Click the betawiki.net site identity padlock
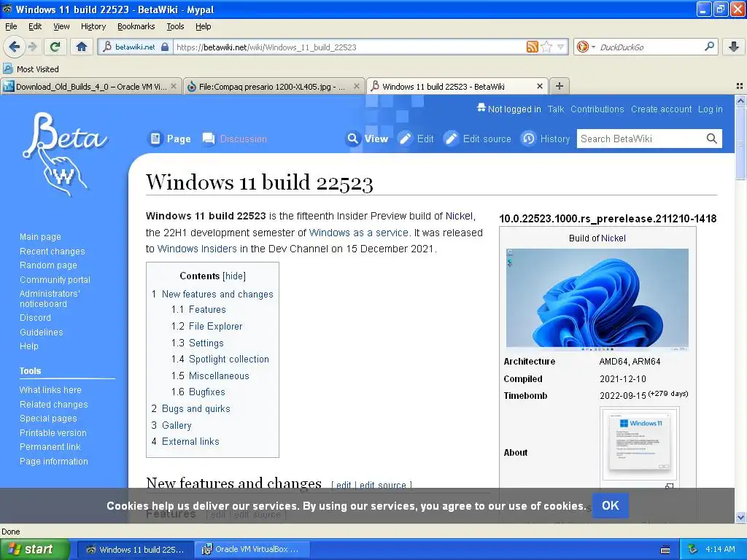The image size is (747, 560). click(x=164, y=47)
